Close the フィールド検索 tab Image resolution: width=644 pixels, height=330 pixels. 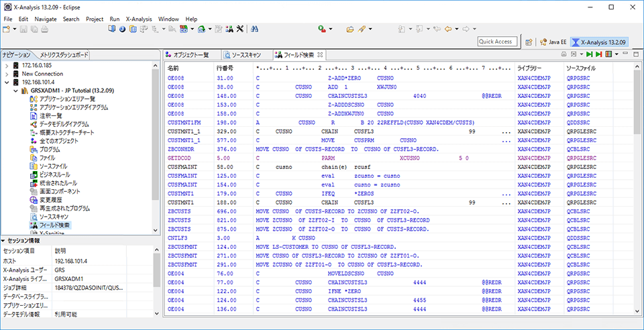pyautogui.click(x=321, y=54)
